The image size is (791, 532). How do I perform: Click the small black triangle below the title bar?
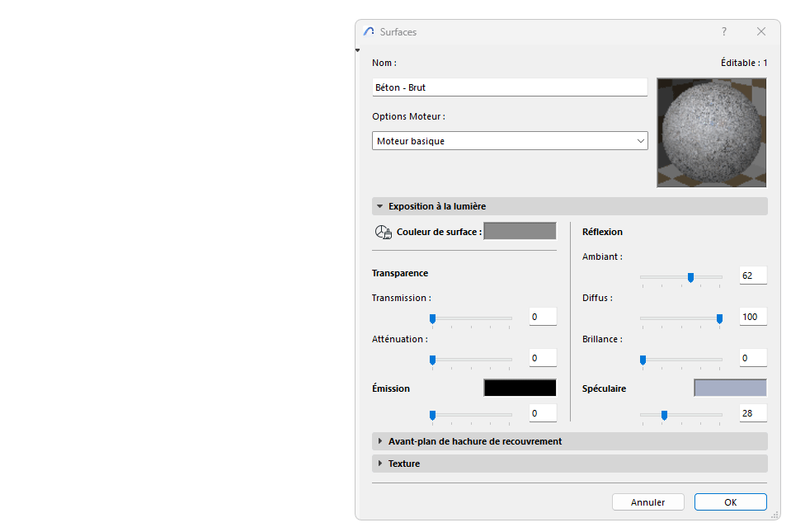pos(357,49)
